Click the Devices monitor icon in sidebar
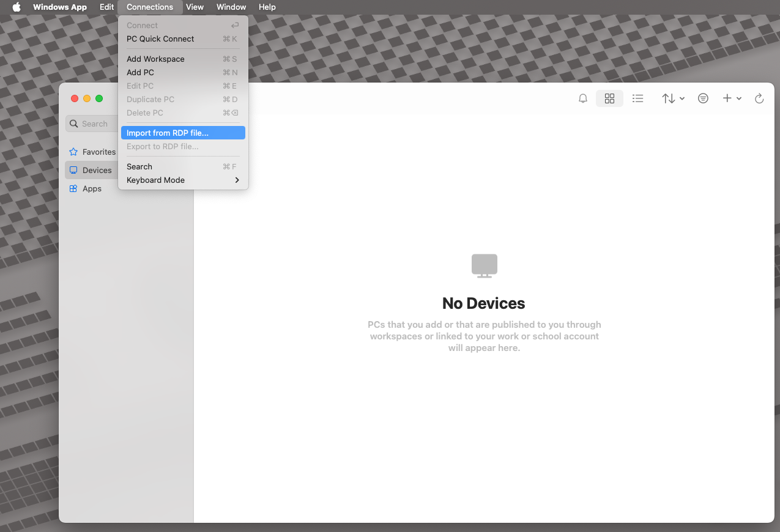This screenshot has width=780, height=532. pyautogui.click(x=73, y=170)
